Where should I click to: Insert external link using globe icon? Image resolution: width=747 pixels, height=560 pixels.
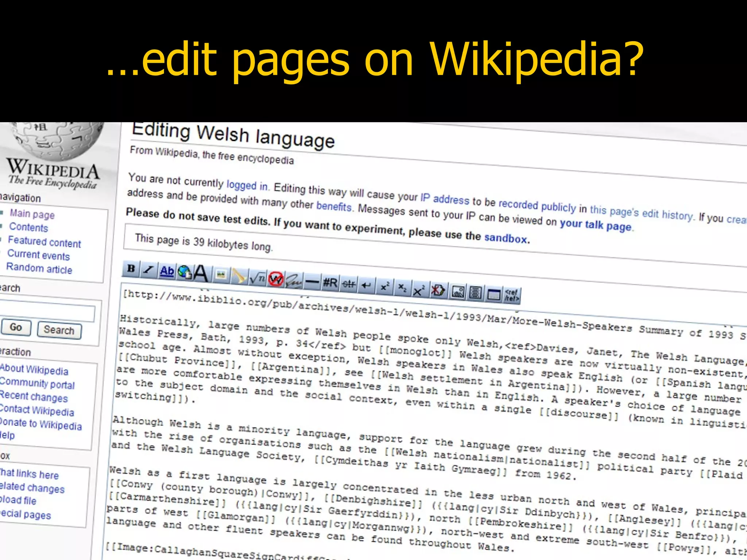pyautogui.click(x=185, y=272)
